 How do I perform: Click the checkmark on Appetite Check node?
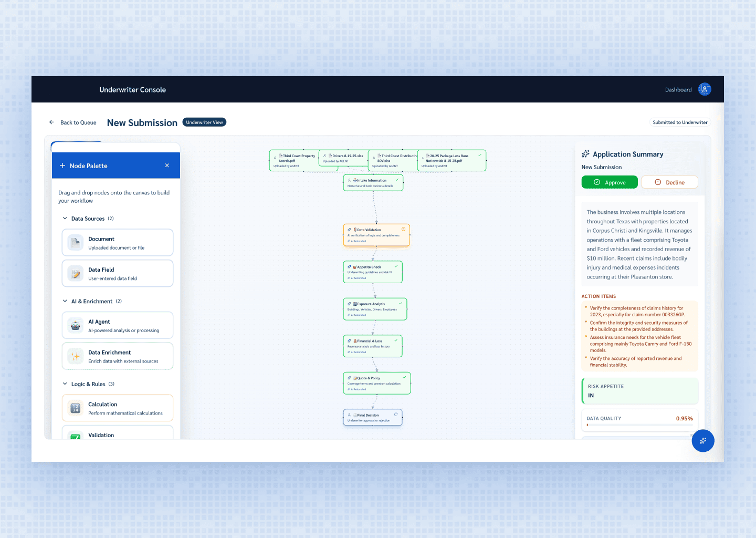coord(396,266)
